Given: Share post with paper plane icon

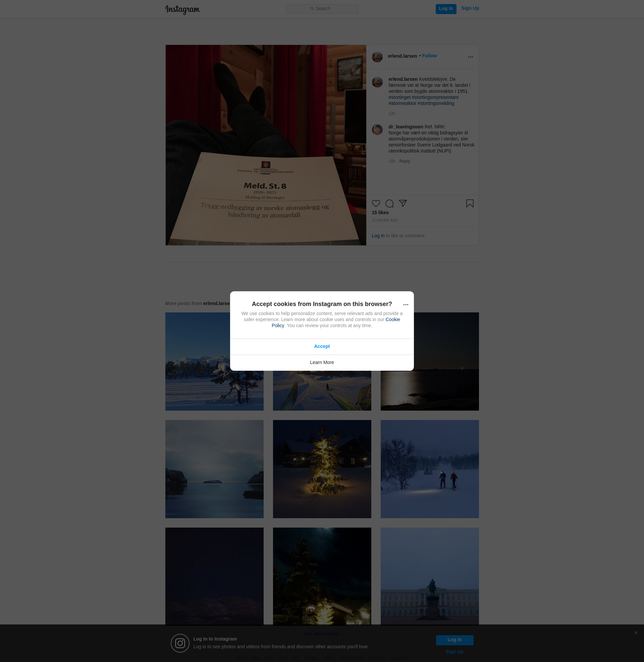Looking at the screenshot, I should click(402, 203).
